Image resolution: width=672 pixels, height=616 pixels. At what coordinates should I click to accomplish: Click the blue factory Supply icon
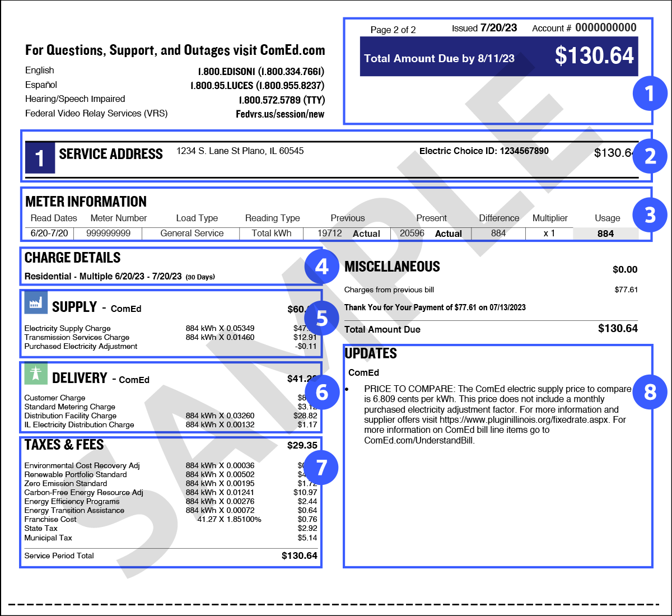(36, 303)
